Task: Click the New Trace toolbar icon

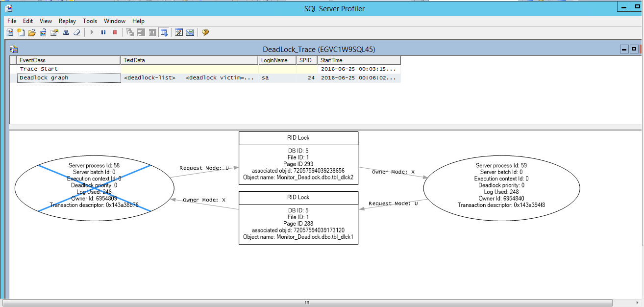Action: [x=9, y=32]
